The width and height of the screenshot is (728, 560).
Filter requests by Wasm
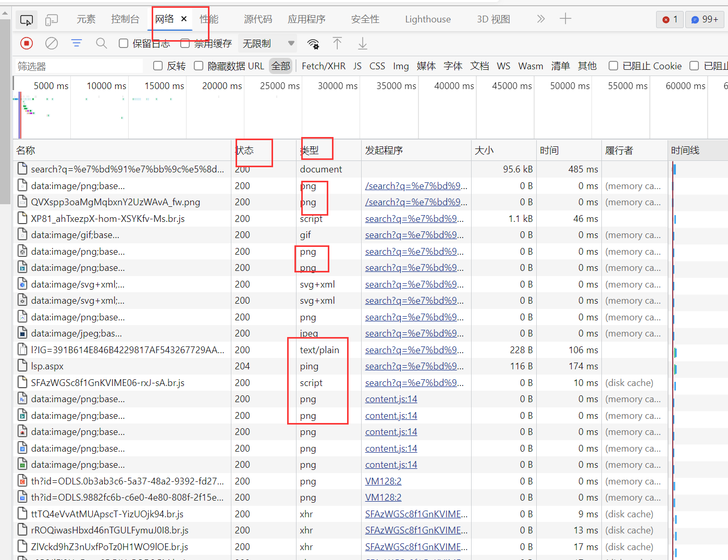tap(530, 66)
